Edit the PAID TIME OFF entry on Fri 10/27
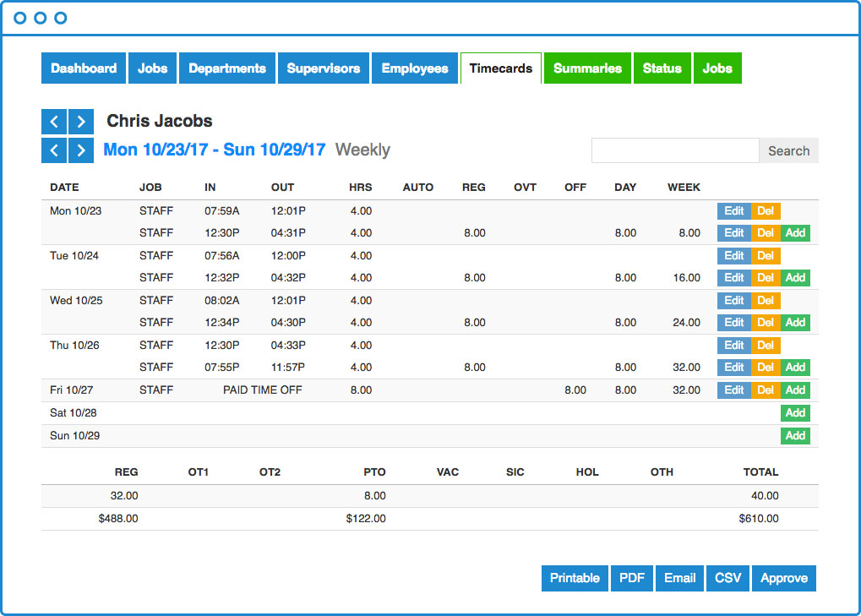The image size is (861, 616). pyautogui.click(x=733, y=390)
